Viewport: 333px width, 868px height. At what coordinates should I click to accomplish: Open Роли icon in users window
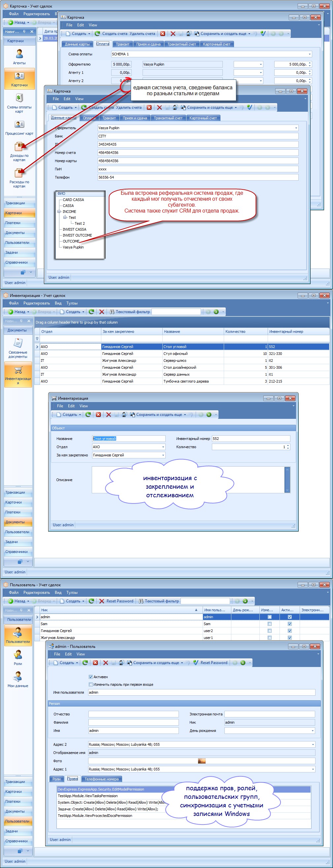tap(18, 658)
